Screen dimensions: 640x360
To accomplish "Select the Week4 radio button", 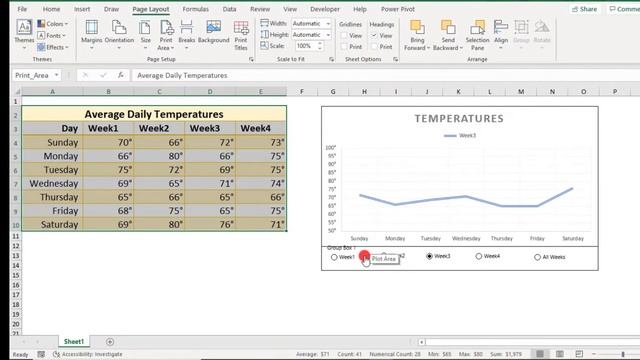I will (479, 256).
